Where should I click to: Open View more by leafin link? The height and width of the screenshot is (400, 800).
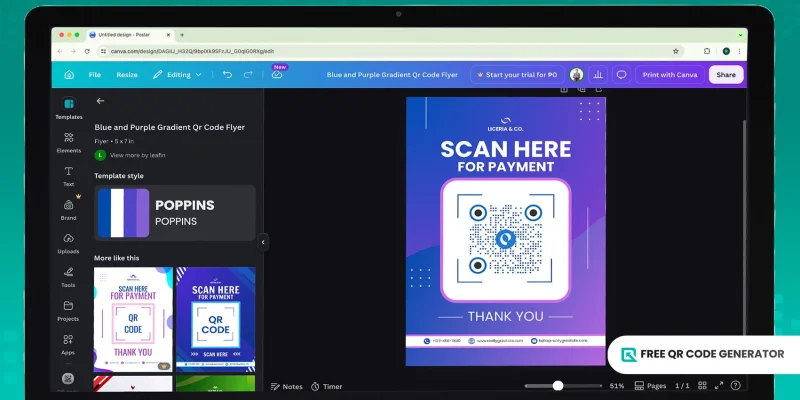[x=138, y=155]
